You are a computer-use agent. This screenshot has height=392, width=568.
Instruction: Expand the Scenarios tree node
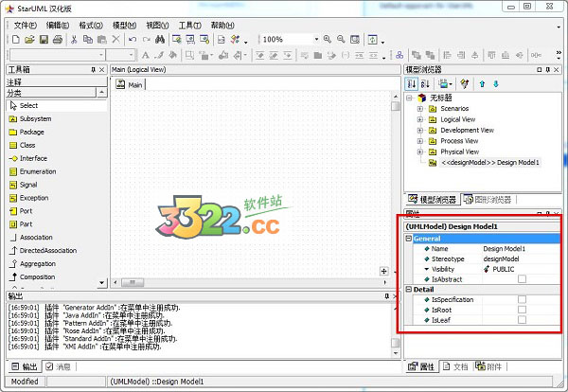coord(419,109)
